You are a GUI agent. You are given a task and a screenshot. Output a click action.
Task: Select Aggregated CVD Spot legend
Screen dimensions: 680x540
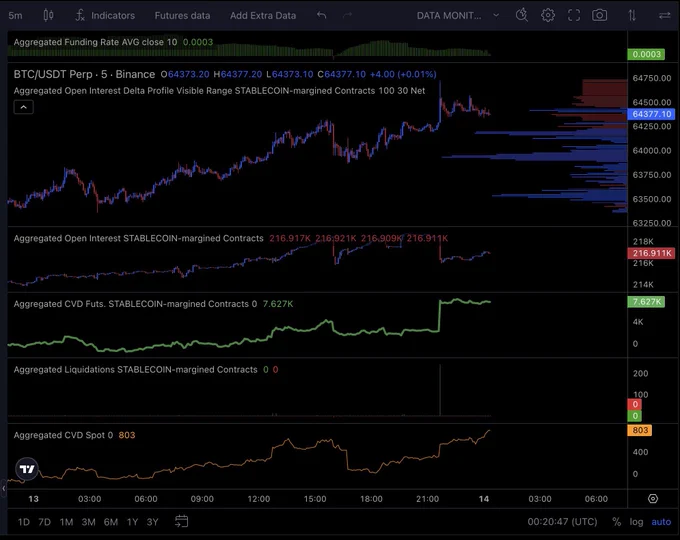[x=63, y=435]
